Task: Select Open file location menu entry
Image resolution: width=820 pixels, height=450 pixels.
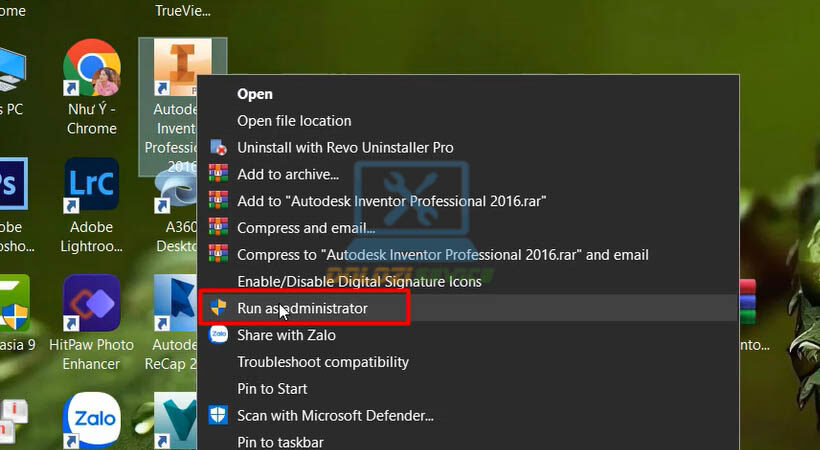Action: click(294, 121)
